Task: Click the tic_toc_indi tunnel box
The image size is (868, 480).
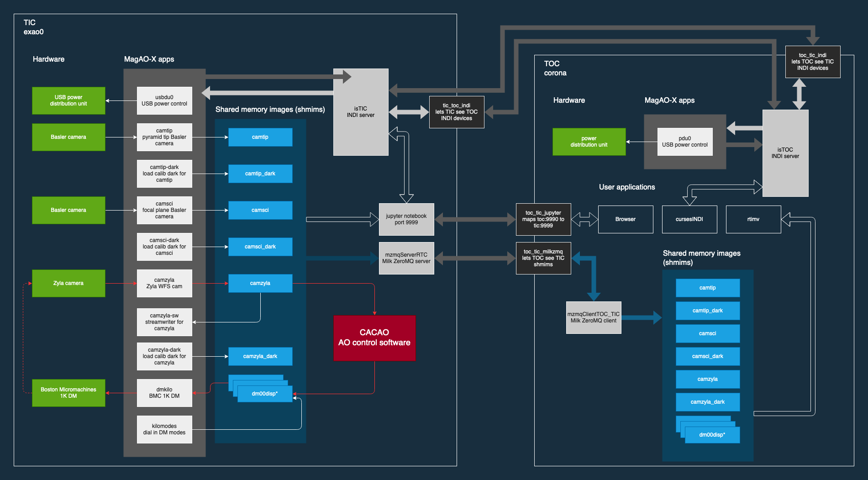Action: tap(457, 112)
